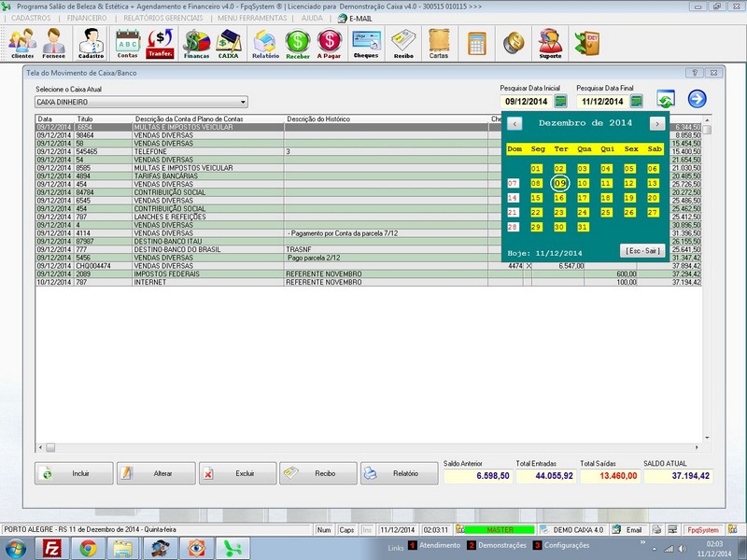The width and height of the screenshot is (747, 560).
Task: Open calendar picker for Data Final
Action: (636, 101)
